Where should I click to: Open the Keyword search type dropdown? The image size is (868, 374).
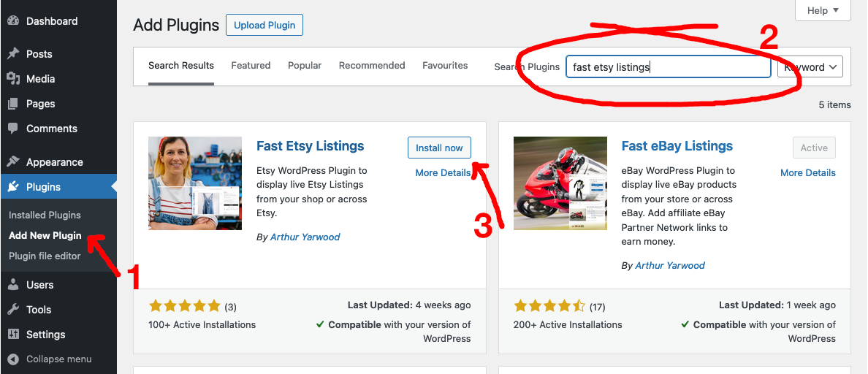click(x=810, y=67)
